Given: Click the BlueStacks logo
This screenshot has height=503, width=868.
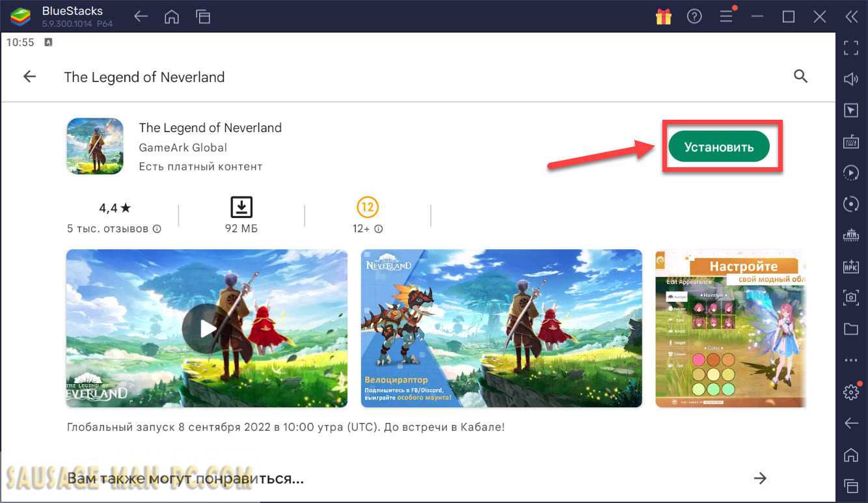Looking at the screenshot, I should point(20,17).
